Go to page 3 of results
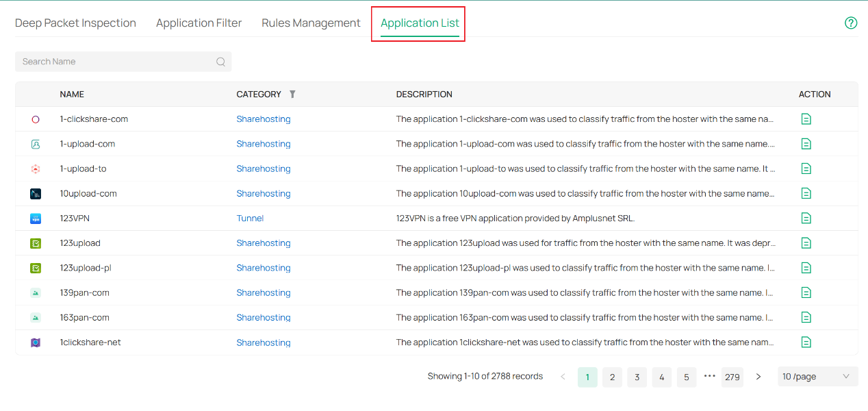The image size is (868, 411). pos(637,377)
